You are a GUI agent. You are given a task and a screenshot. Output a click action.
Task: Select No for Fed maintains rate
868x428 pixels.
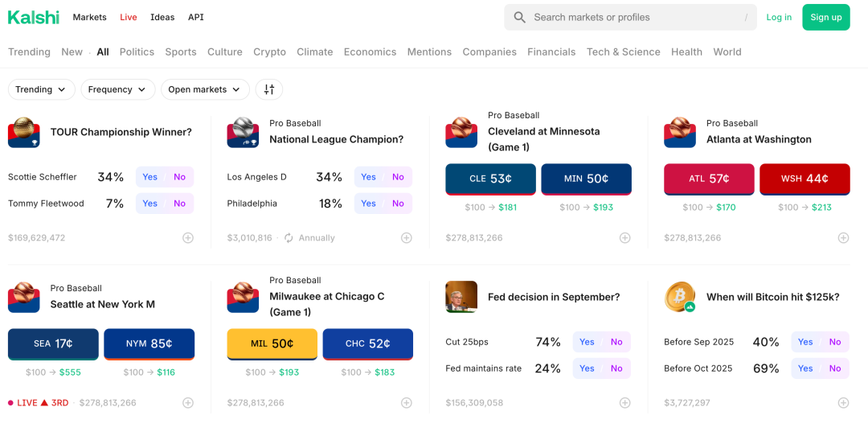(x=616, y=368)
